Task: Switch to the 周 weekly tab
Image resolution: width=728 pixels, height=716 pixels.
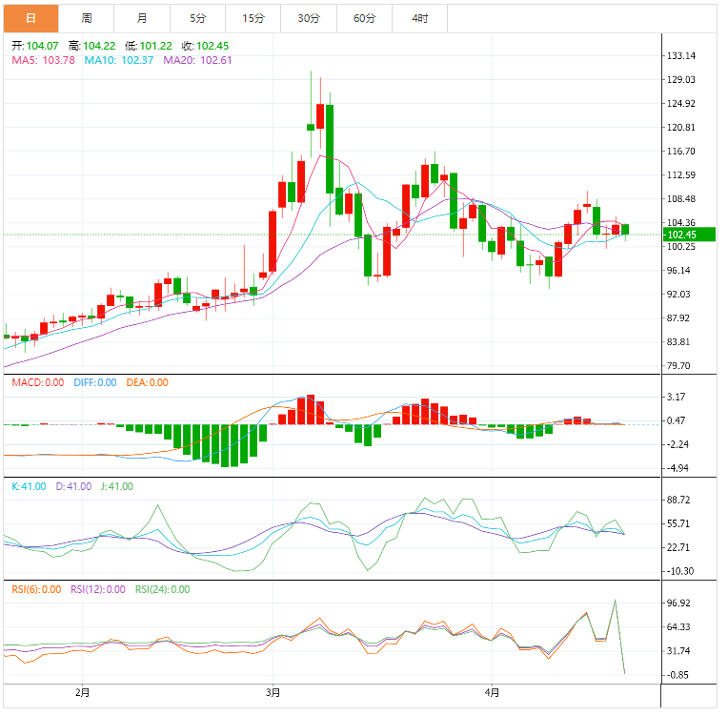Action: pos(87,18)
